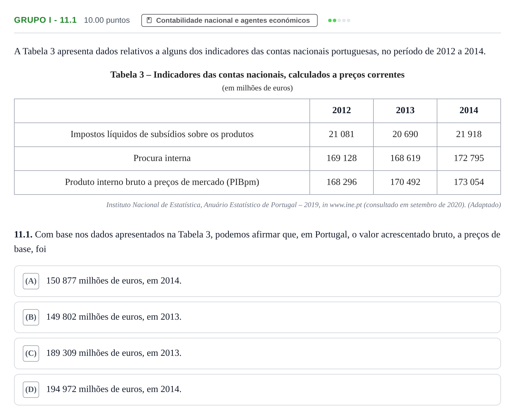Click the Impostos líquidos de subsídios row label
Viewport: 515px width, 420px height.
coord(162,134)
